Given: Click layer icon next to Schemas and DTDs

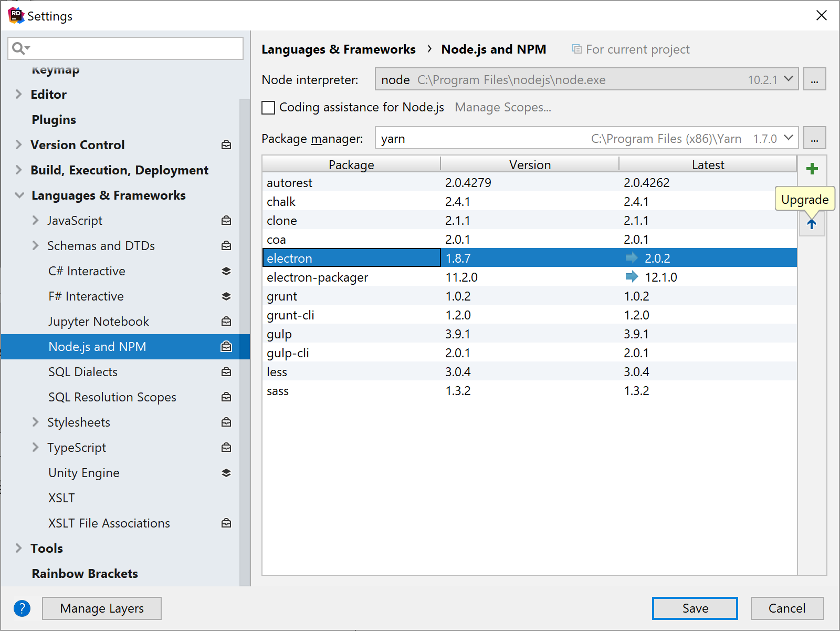Looking at the screenshot, I should click(x=226, y=246).
